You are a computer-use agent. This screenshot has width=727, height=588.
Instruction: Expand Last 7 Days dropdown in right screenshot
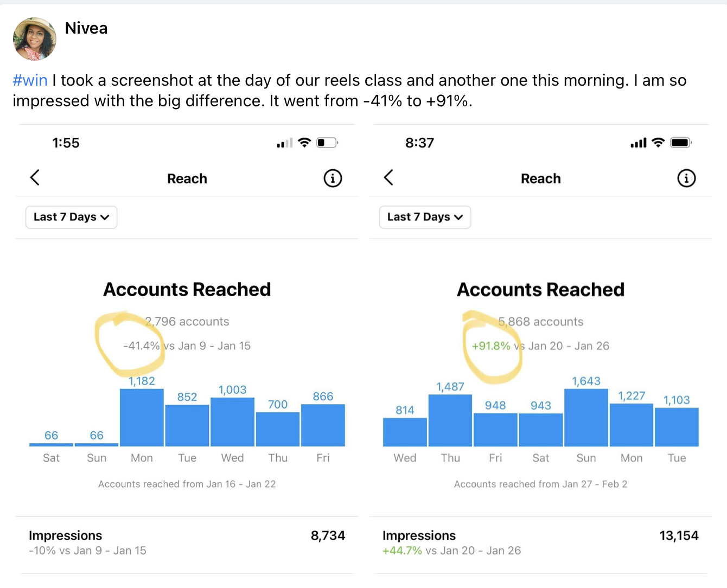[425, 217]
